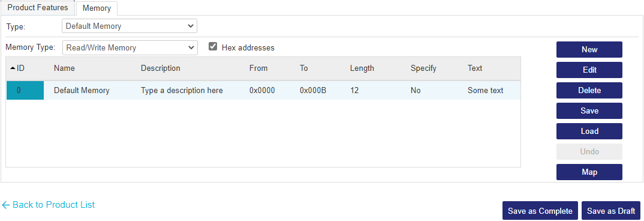Click the Delete button
644x221 pixels.
click(589, 90)
